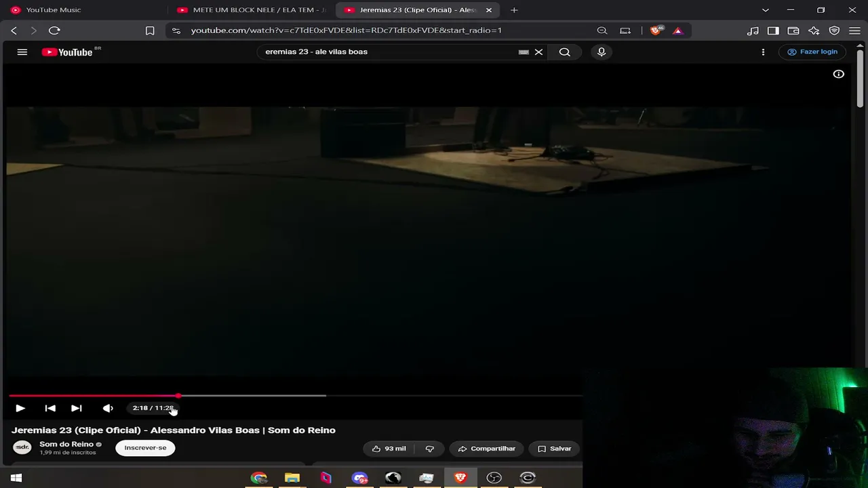This screenshot has height=488, width=868.
Task: Open the Leo AI sparkle icon
Action: click(x=814, y=30)
